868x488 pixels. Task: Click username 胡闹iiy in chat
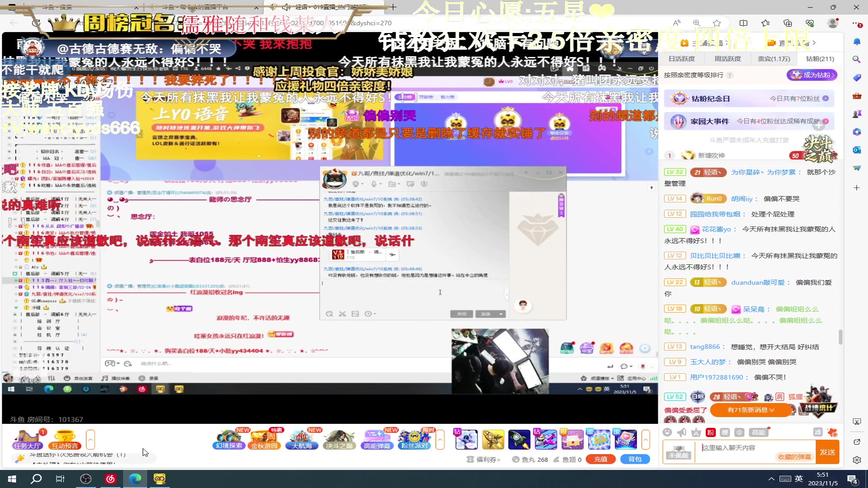coord(742,199)
